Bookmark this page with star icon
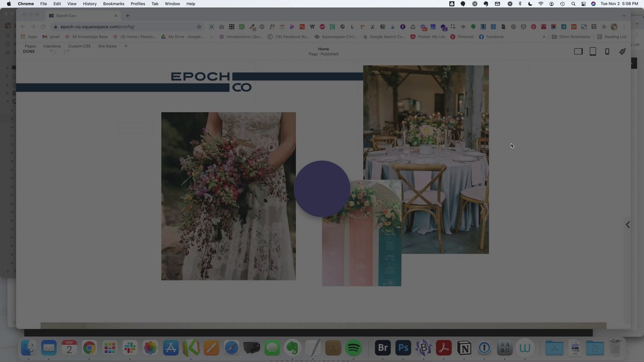 coord(199,27)
